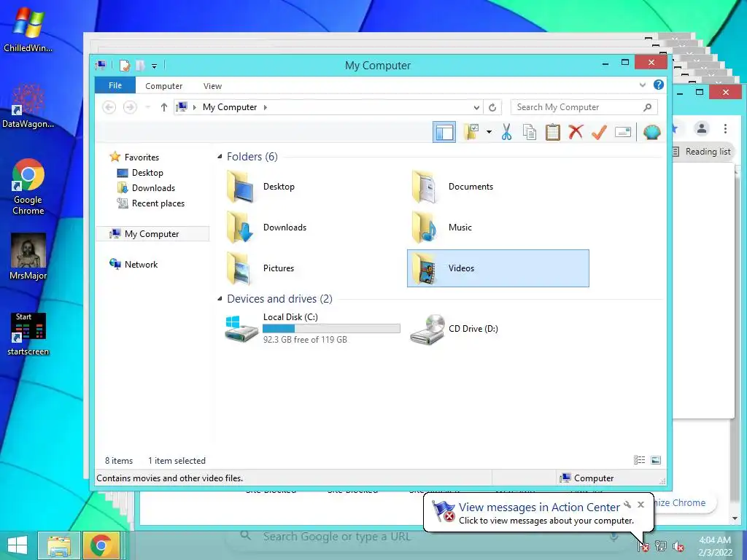Screen dimensions: 747x560
Task: Click the muted volume tray icon
Action: click(x=678, y=546)
